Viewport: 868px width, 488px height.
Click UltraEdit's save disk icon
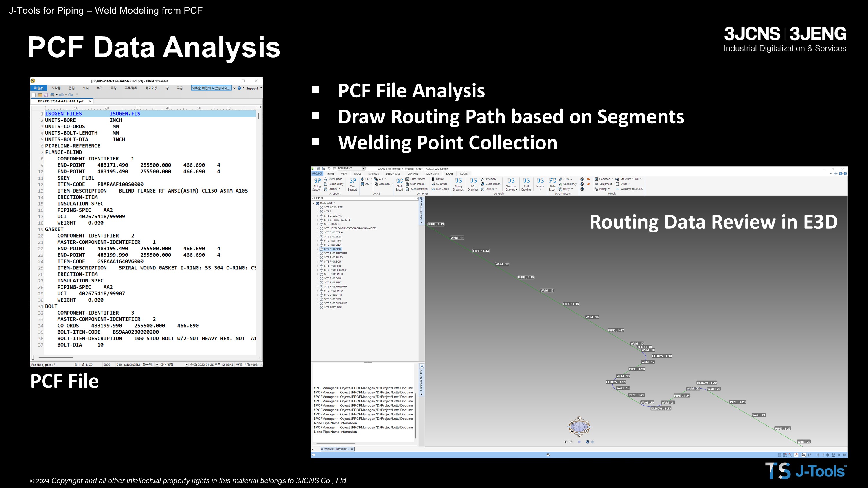point(46,95)
